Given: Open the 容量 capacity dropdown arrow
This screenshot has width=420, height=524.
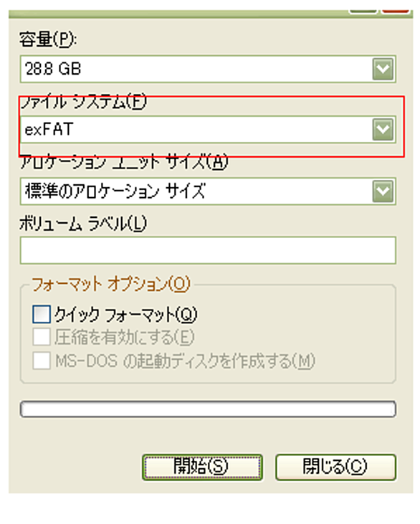Looking at the screenshot, I should pos(383,70).
